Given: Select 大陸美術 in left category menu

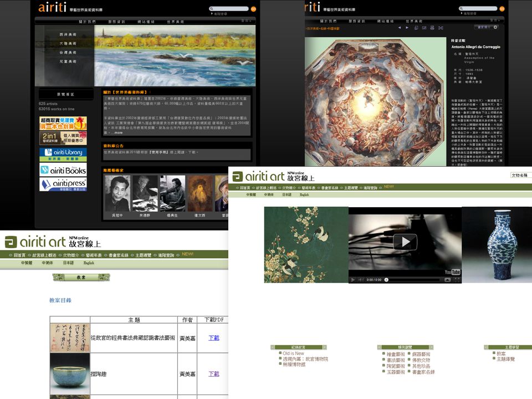Looking at the screenshot, I should (68, 43).
